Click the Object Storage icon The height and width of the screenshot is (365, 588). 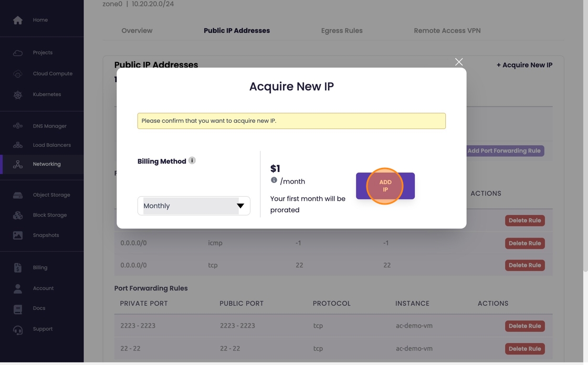point(18,195)
